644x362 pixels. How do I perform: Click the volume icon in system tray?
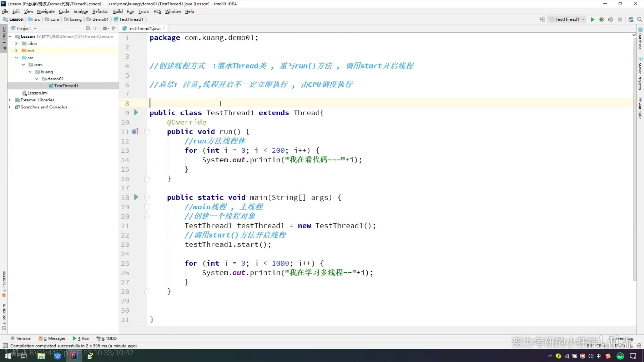click(591, 356)
